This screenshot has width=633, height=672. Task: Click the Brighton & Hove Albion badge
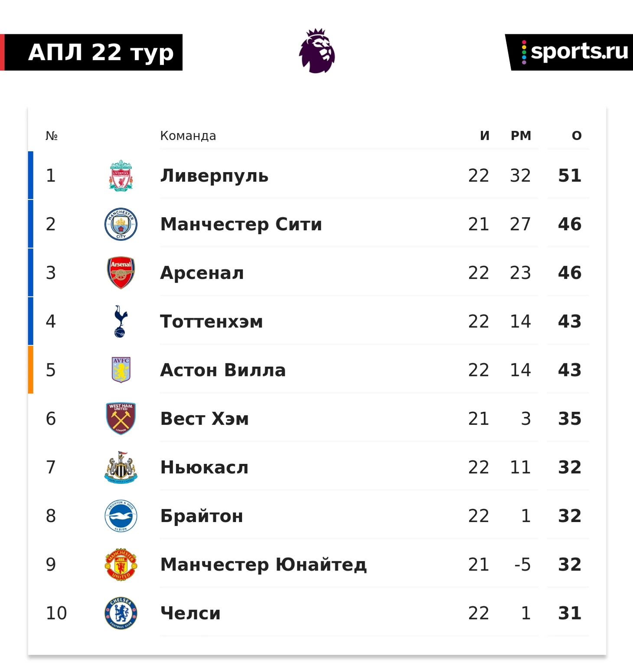pyautogui.click(x=121, y=515)
